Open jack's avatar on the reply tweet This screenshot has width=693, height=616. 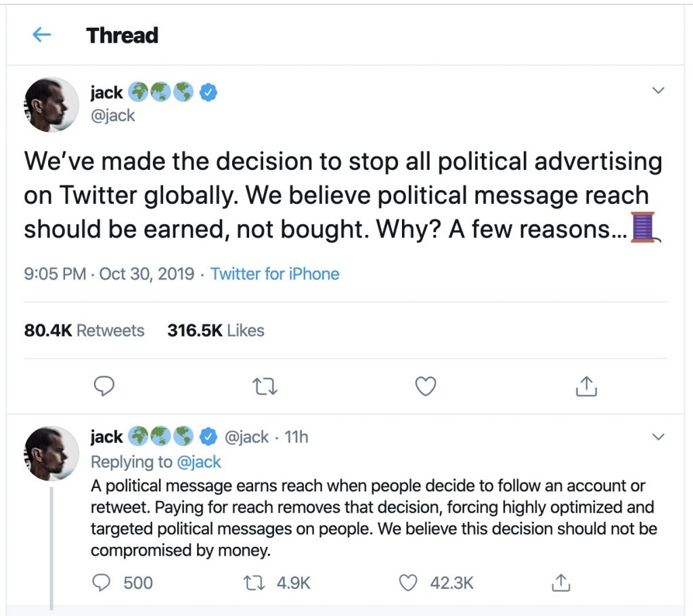[52, 453]
